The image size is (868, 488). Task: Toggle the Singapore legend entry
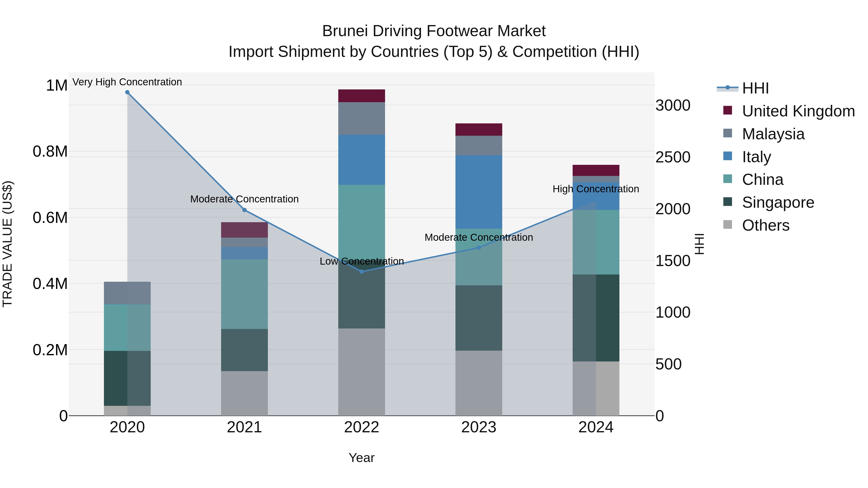pyautogui.click(x=769, y=202)
